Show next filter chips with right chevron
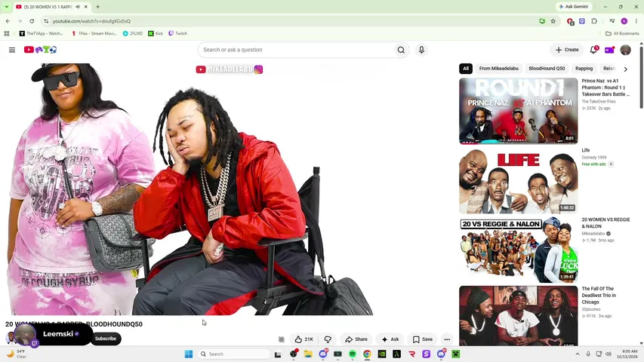 pos(626,69)
